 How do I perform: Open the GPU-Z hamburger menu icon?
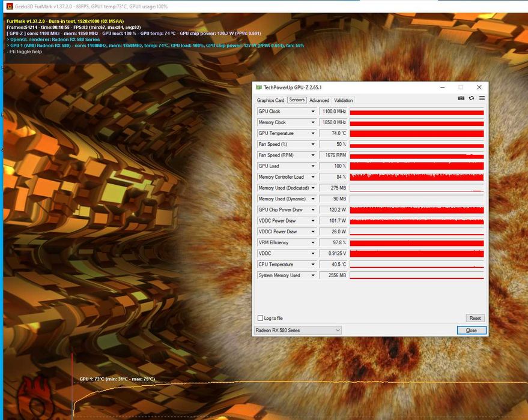click(482, 98)
